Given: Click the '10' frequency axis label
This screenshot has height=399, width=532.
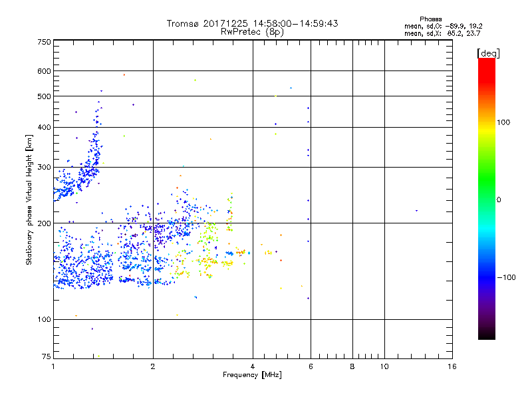Looking at the screenshot, I should [x=384, y=366].
